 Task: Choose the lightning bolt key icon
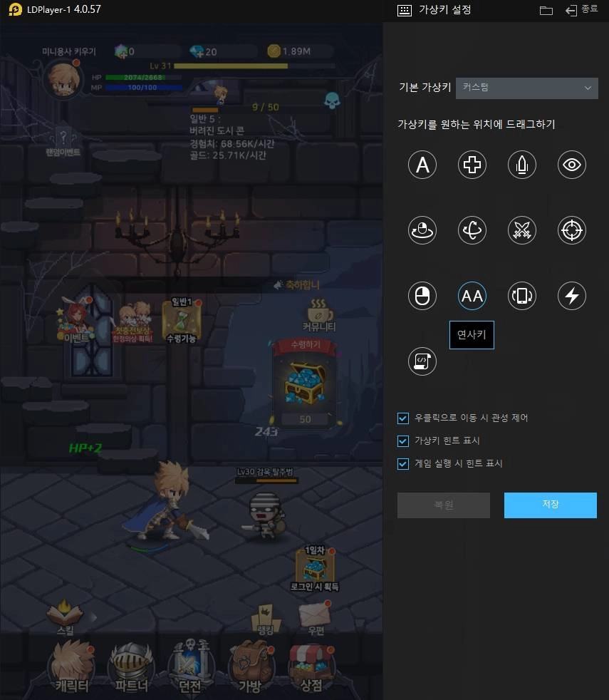click(571, 296)
